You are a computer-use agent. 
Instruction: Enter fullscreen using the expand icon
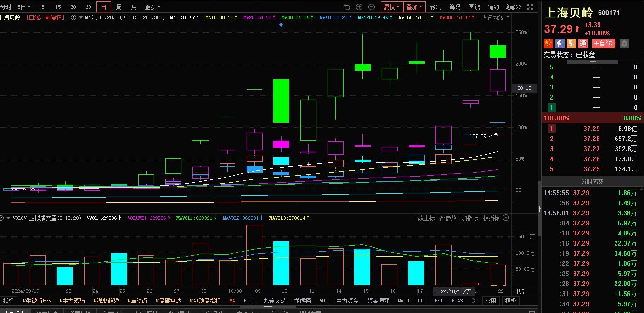tap(531, 7)
